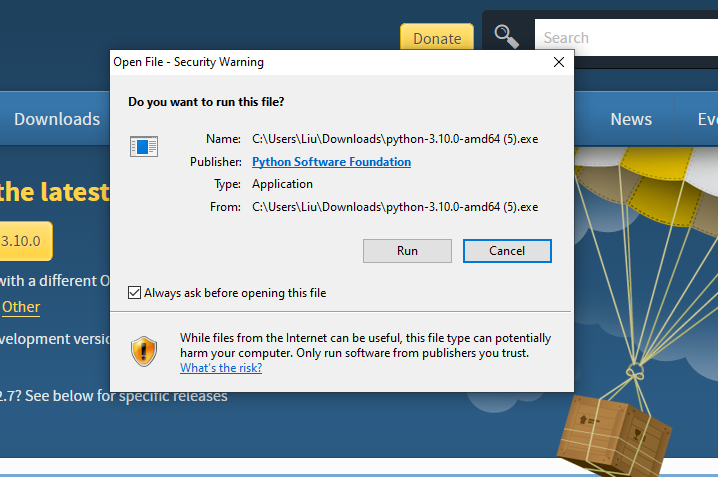Click the From file path text

pyautogui.click(x=395, y=207)
